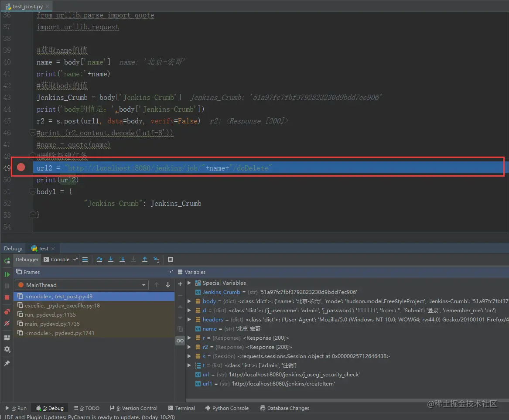Viewport: 509px width, 420px height.
Task: Expand the t list variable
Action: 189,365
